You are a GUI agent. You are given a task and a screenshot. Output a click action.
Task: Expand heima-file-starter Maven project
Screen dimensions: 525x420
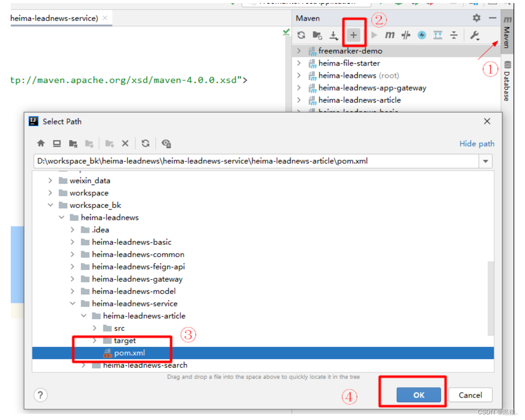click(x=299, y=63)
